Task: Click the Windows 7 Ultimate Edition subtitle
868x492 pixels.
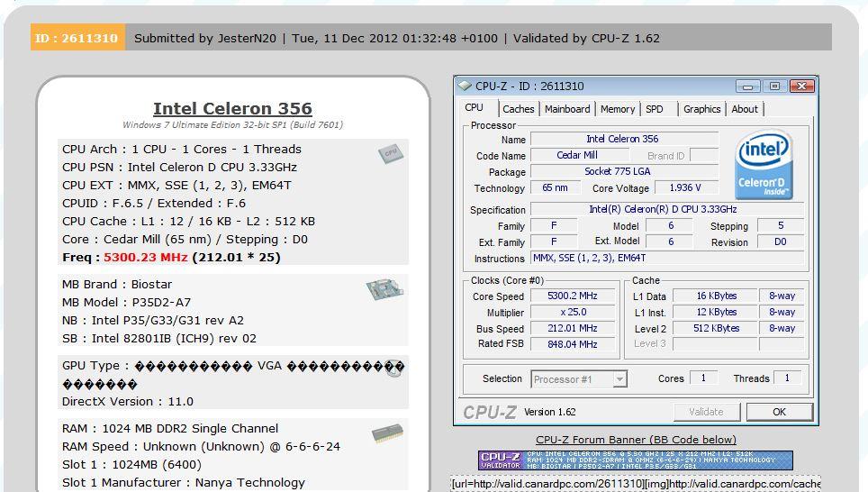Action: pos(232,124)
